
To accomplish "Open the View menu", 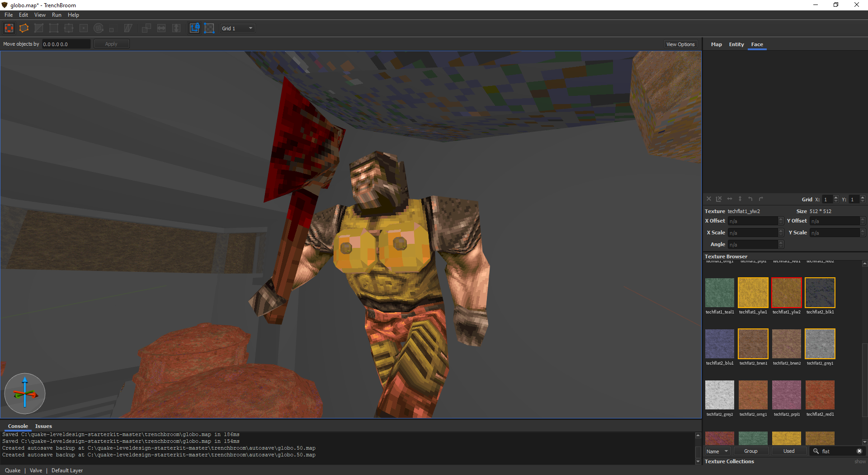I will coord(40,15).
